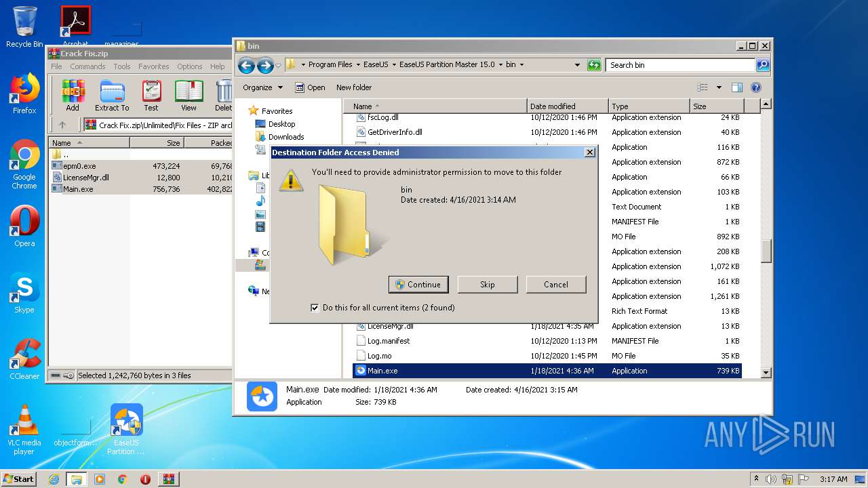Viewport: 868px width, 488px height.
Task: Open the Tools menu in WinRAR
Action: pyautogui.click(x=122, y=66)
